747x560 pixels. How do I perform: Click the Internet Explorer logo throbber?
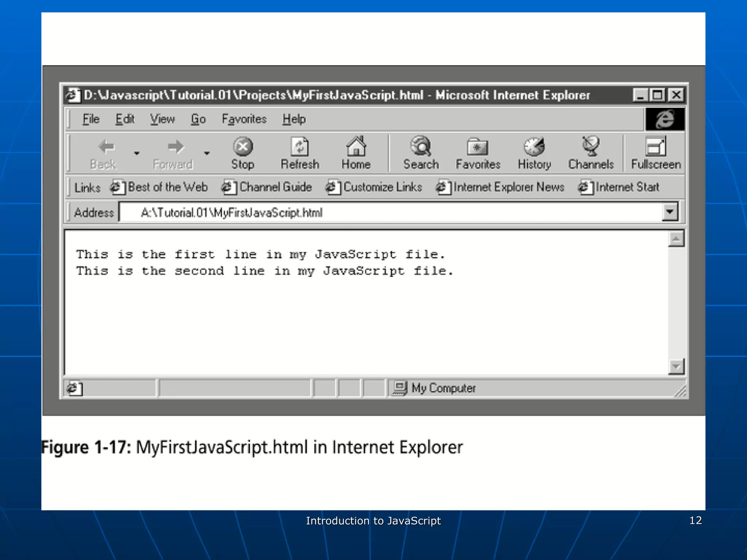point(665,119)
